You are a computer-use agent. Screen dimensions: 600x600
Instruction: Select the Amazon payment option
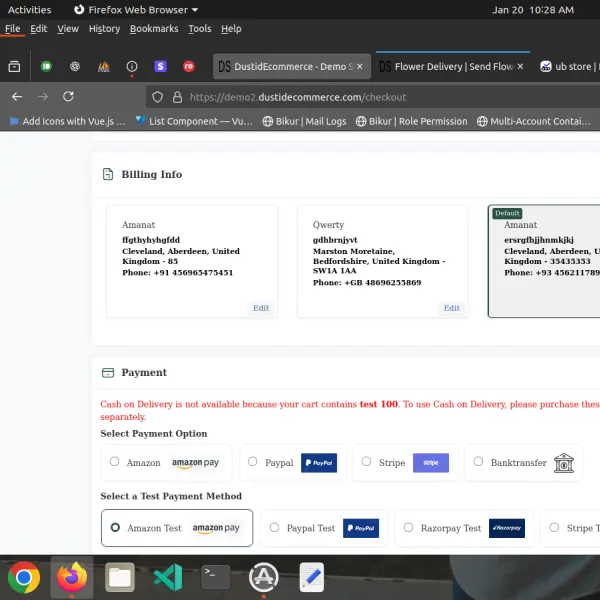tap(115, 462)
